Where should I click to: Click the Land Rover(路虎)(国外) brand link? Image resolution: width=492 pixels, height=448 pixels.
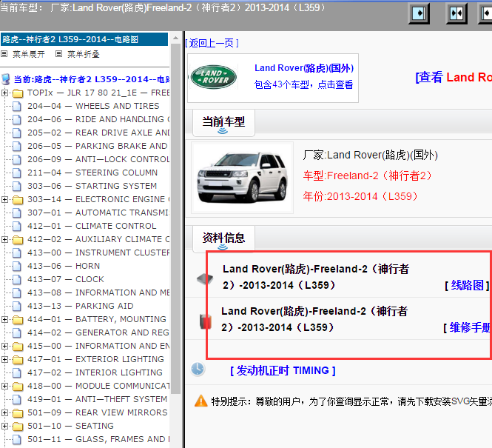(304, 68)
